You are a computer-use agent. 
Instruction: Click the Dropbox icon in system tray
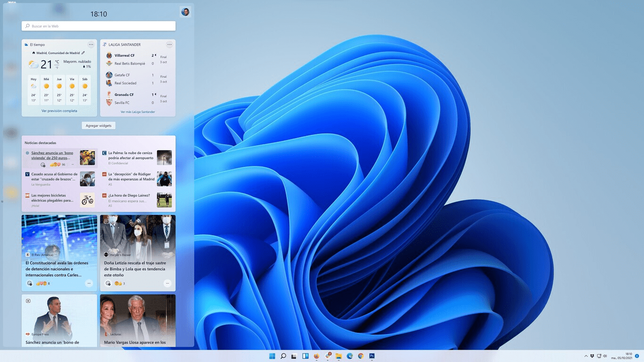[592, 356]
